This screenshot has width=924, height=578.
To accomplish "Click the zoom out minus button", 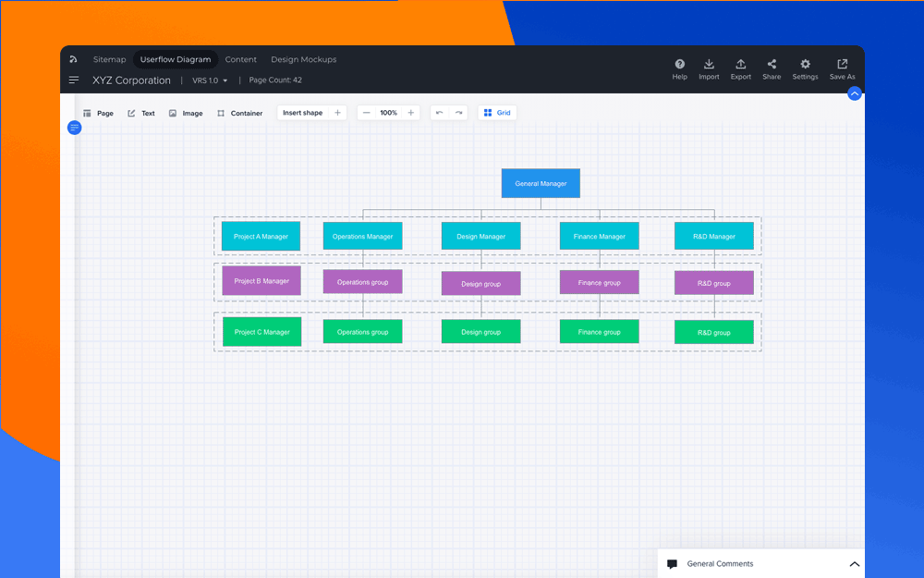I will 367,113.
